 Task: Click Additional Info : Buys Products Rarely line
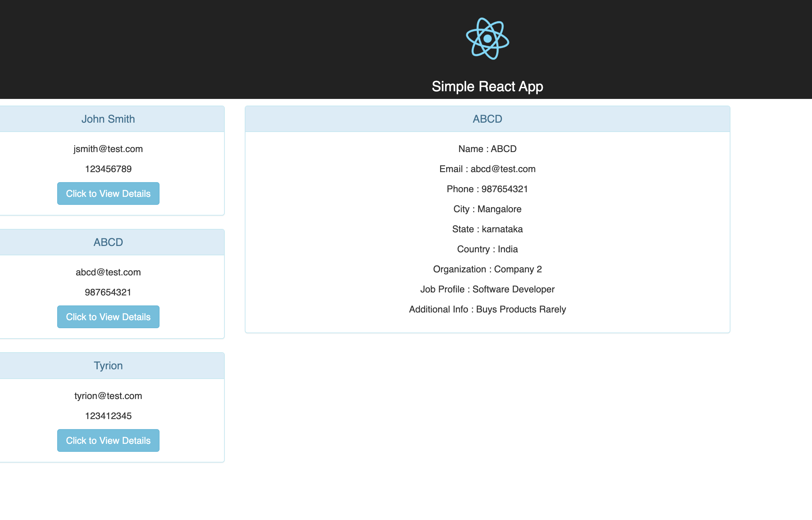[487, 309]
